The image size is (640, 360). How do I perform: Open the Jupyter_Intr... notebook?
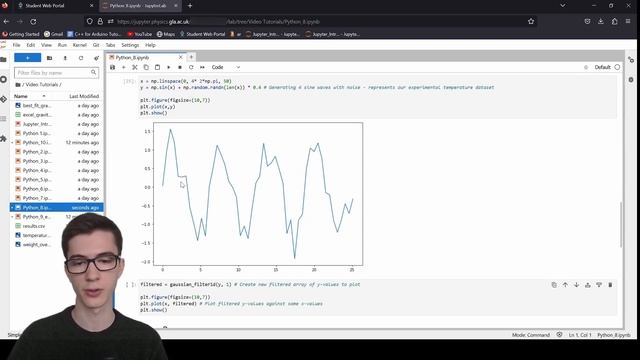coord(56,124)
